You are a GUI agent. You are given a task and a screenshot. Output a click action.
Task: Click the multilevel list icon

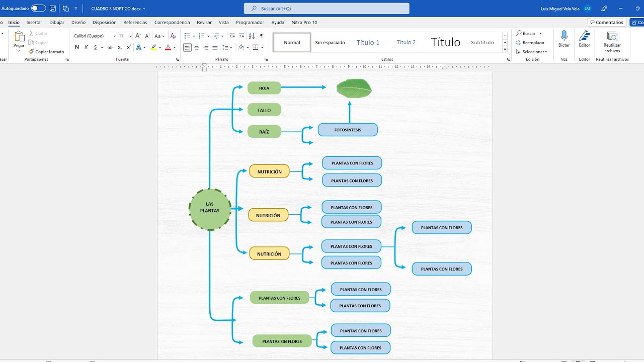(x=216, y=36)
